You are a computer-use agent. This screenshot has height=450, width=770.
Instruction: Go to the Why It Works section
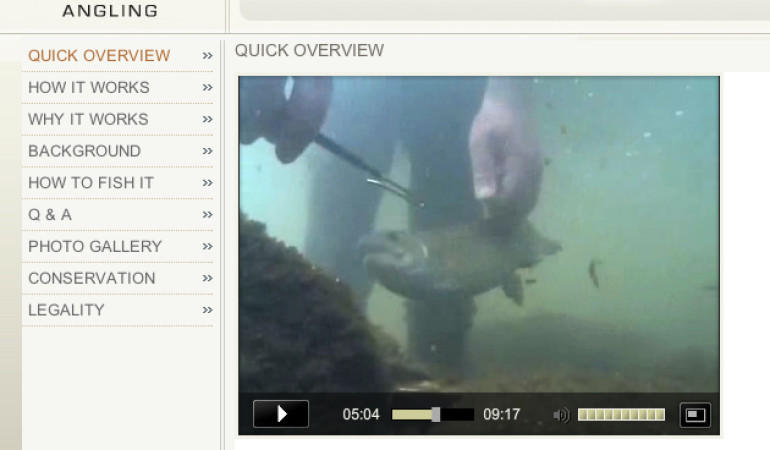pos(88,120)
